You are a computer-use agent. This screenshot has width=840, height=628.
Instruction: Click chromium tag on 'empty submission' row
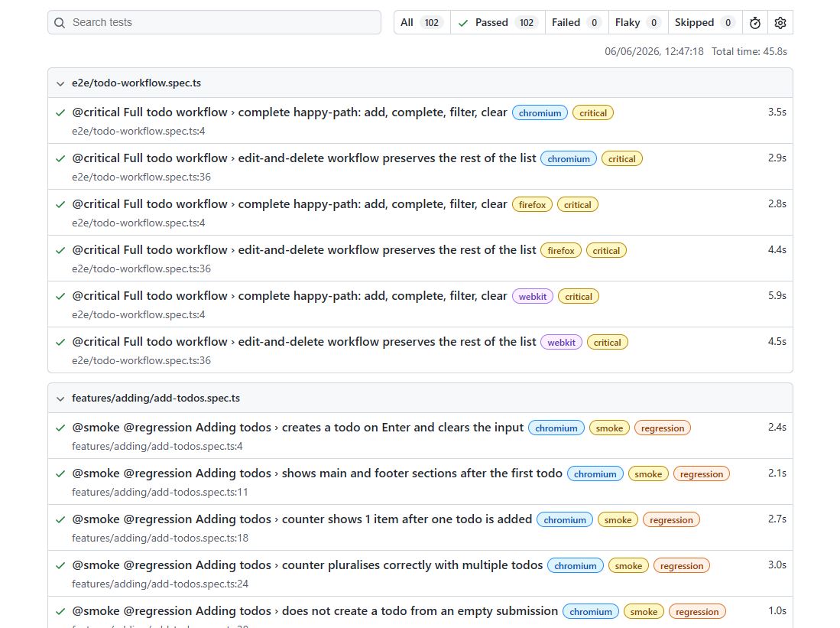click(x=590, y=612)
